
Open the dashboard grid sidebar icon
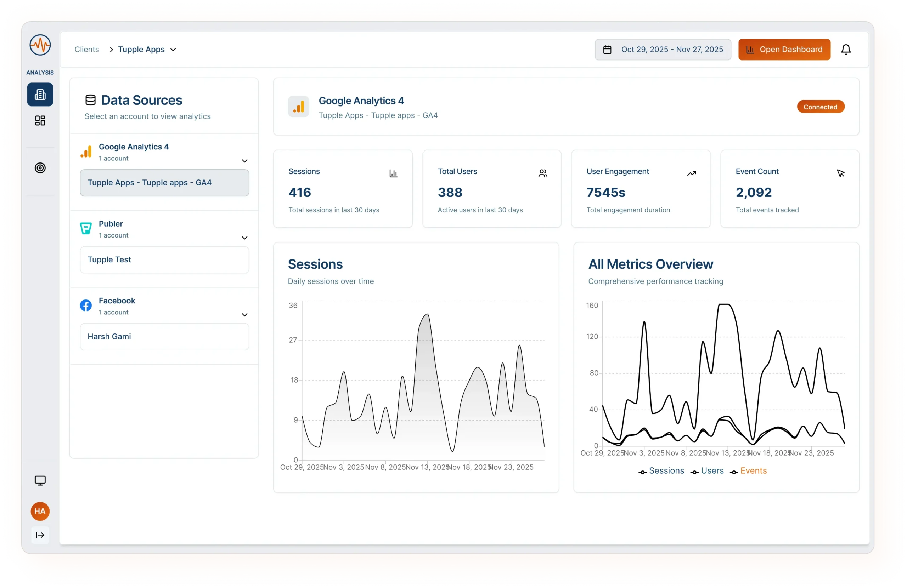[x=40, y=121]
